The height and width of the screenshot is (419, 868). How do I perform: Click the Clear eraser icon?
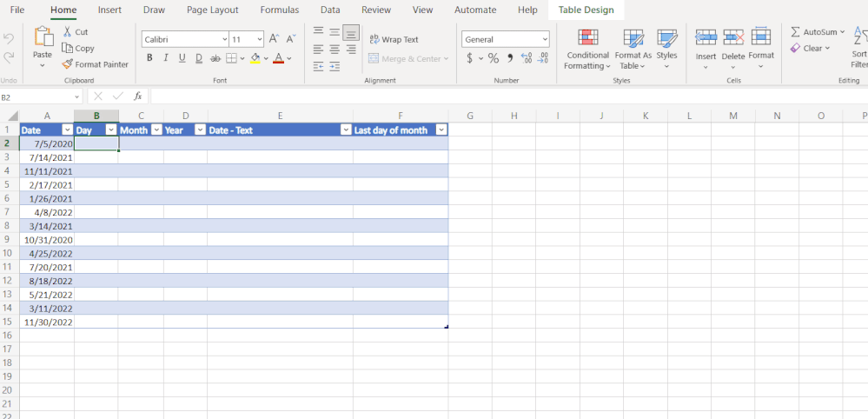click(796, 48)
